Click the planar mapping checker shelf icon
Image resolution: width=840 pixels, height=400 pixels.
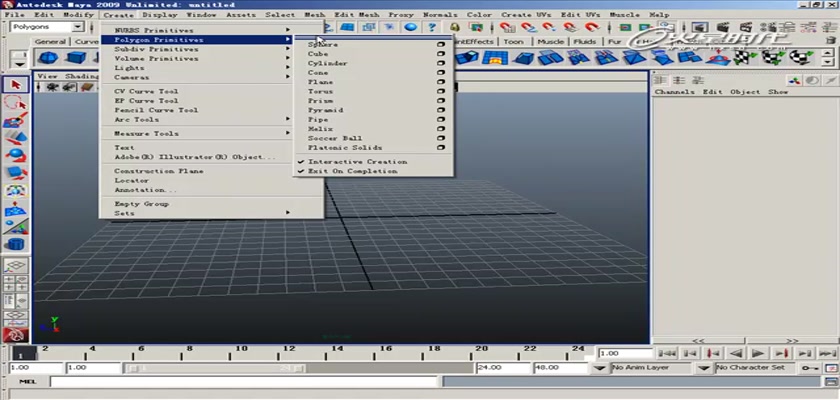pyautogui.click(x=746, y=57)
